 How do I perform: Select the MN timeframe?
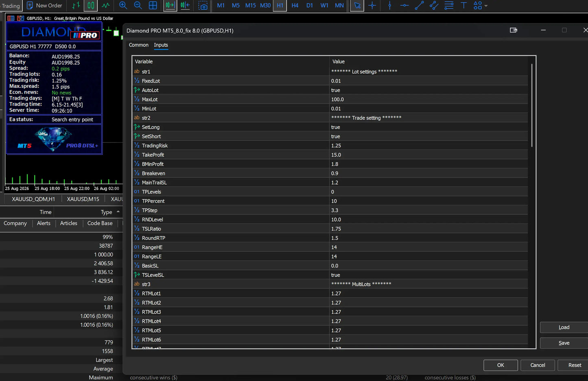point(339,6)
